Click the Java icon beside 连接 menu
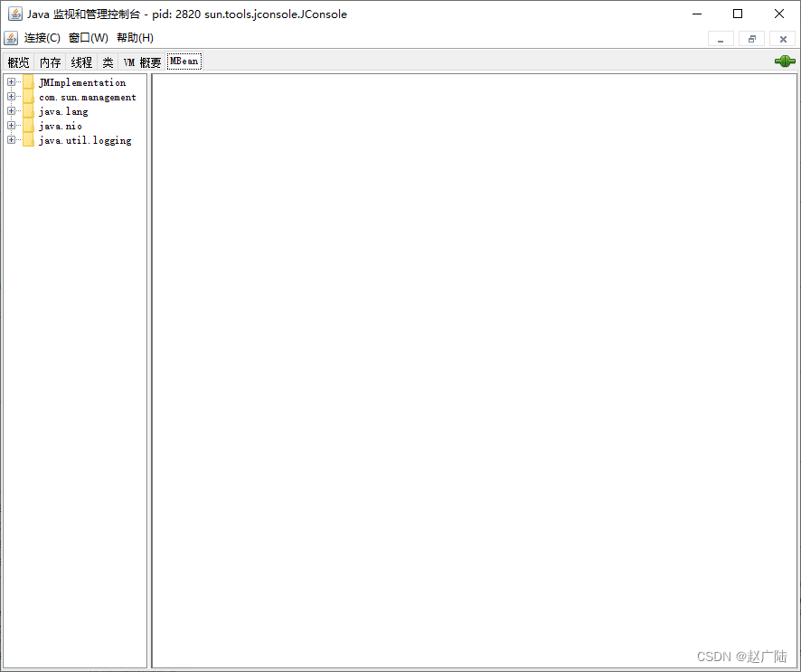 point(11,38)
